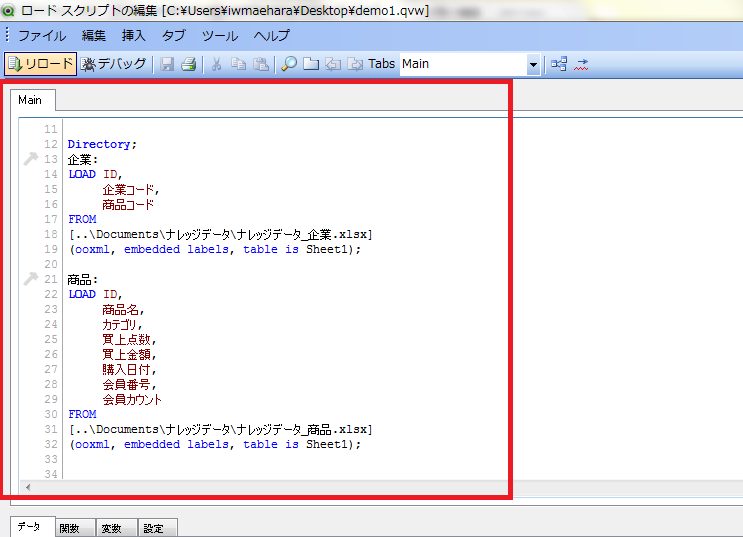Run the syntax check icon
Image resolution: width=743 pixels, height=537 pixels.
point(581,64)
